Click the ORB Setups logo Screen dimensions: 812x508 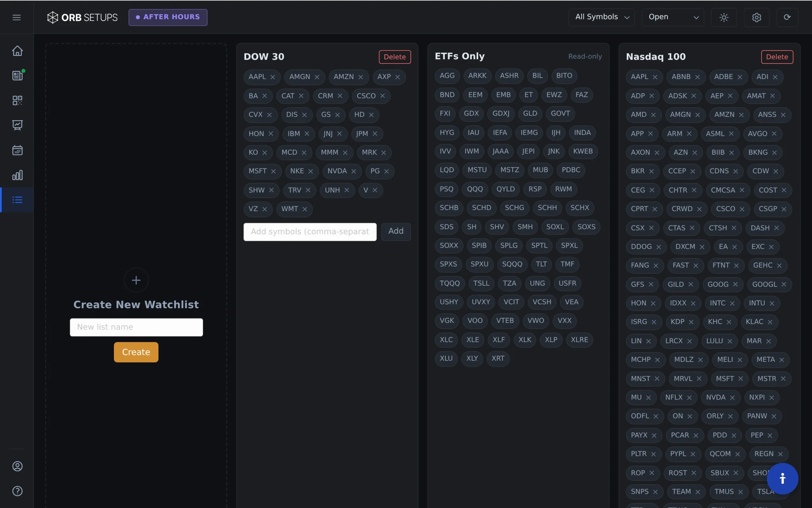(82, 17)
